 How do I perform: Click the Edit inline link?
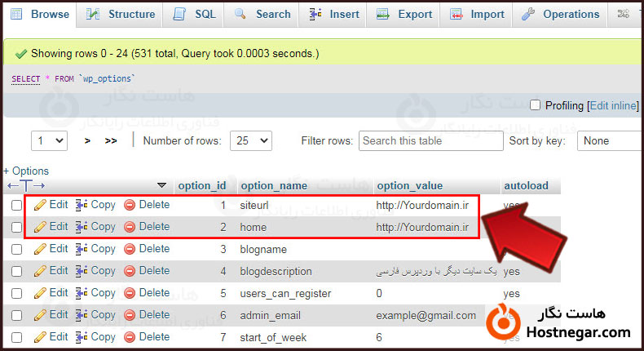(x=614, y=105)
